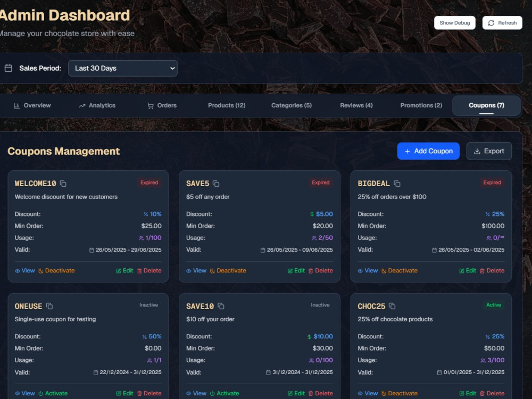532x399 pixels.
Task: View the SAVE10 coupon details
Action: 196,393
